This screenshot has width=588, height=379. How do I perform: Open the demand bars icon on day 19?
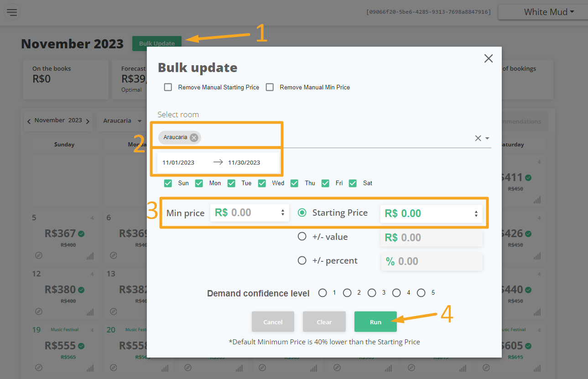pos(90,368)
